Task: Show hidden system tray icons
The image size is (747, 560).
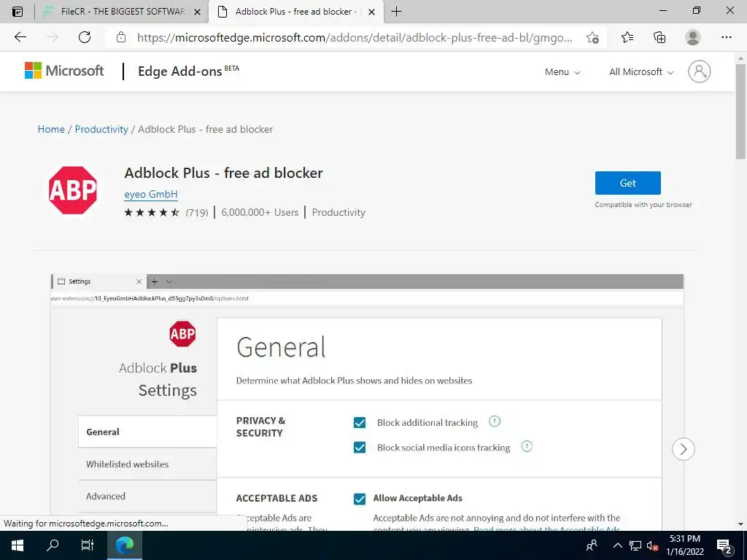Action: (617, 545)
